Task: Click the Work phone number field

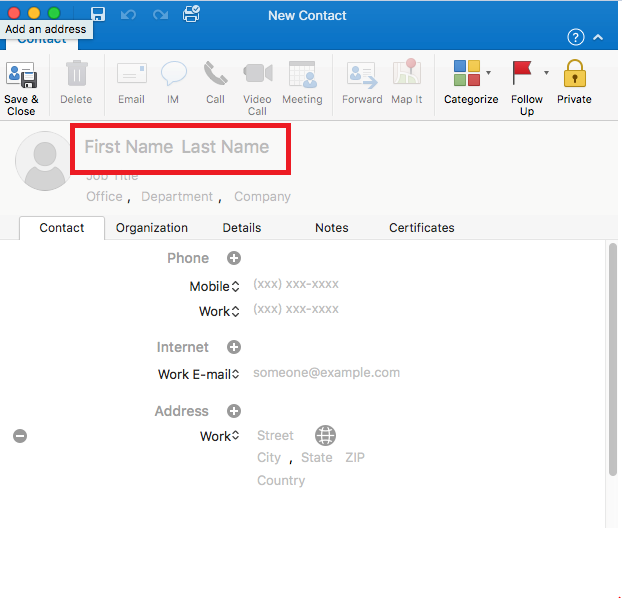Action: [x=296, y=309]
